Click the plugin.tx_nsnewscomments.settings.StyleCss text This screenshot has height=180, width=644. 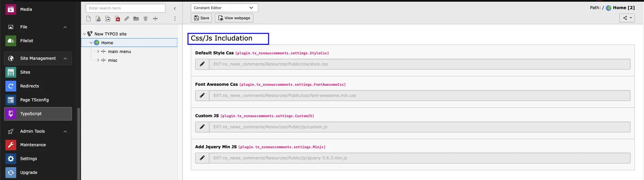(x=282, y=53)
